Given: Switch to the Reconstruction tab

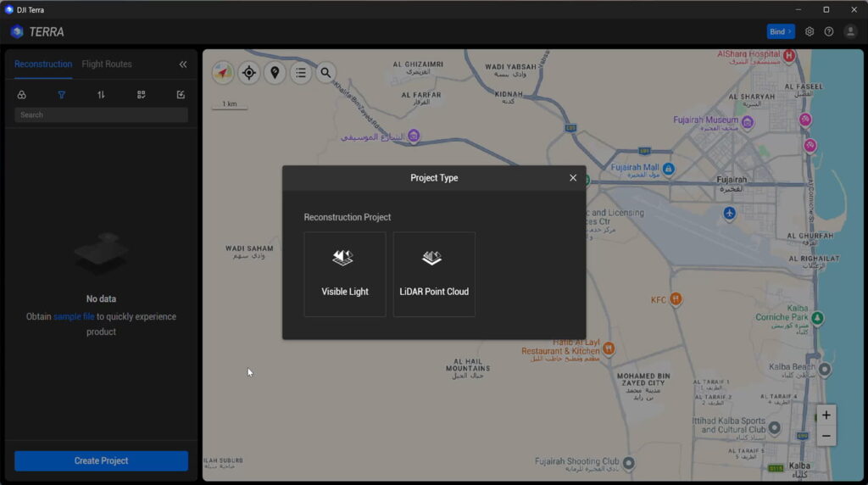Looking at the screenshot, I should click(43, 64).
